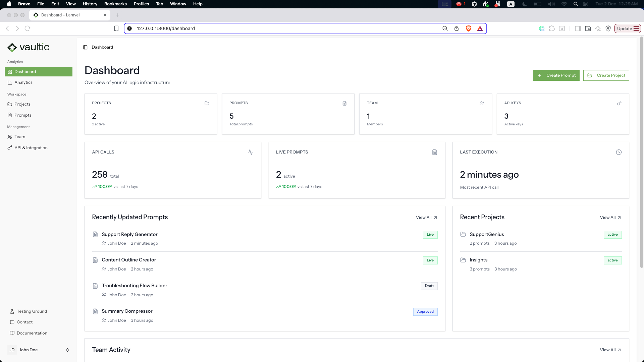Screen dimensions: 644x362
Task: Click the address bar URL field
Action: tap(285, 28)
